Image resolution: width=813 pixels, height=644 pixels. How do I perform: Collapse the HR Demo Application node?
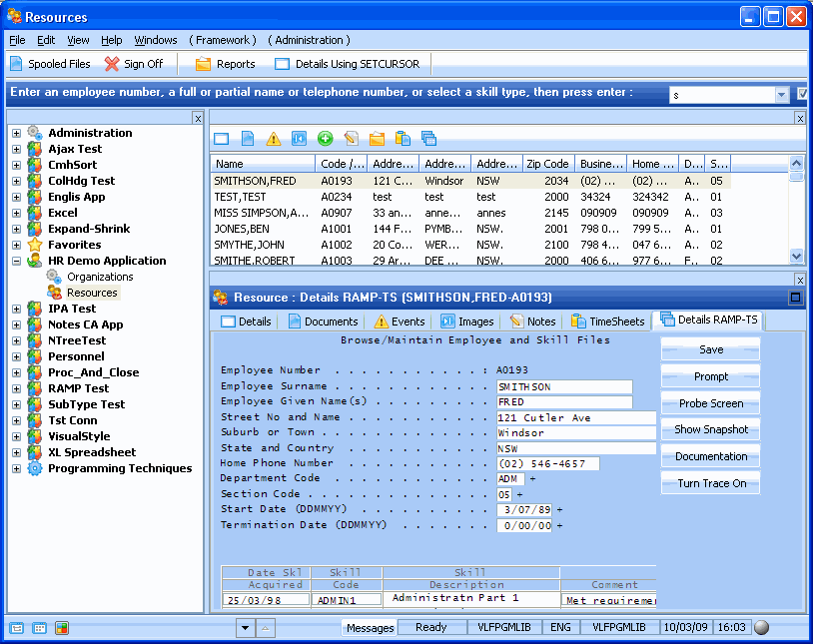(16, 261)
